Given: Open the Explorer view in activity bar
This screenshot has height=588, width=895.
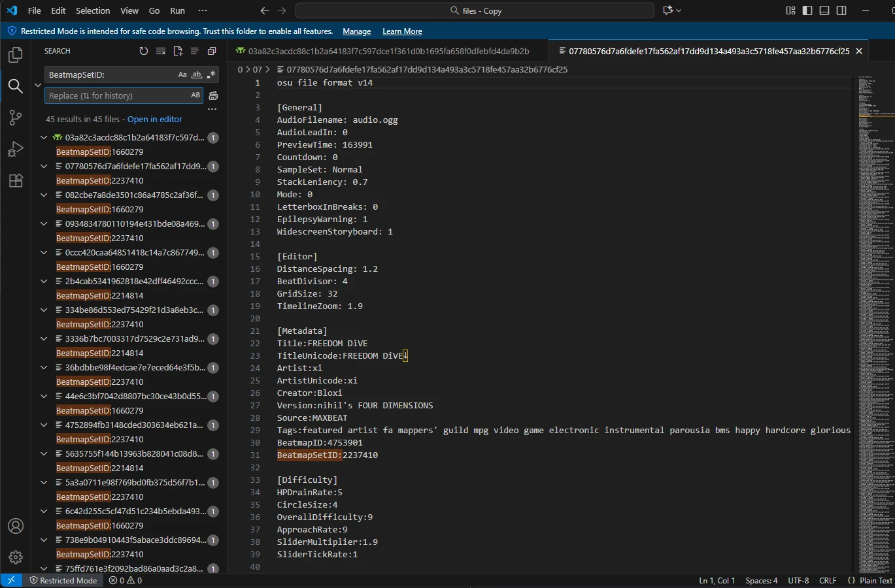Looking at the screenshot, I should point(16,55).
